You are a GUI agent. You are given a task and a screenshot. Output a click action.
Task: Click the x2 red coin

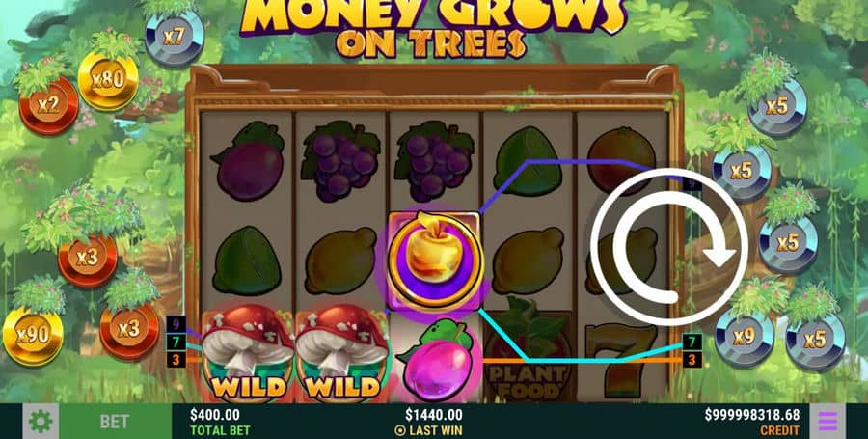[x=48, y=105]
